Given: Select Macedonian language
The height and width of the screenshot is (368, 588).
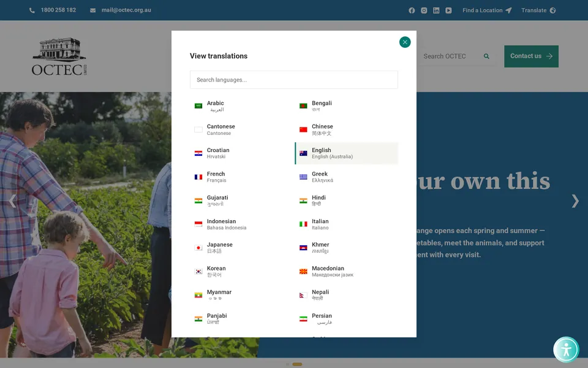Looking at the screenshot, I should pyautogui.click(x=347, y=271).
